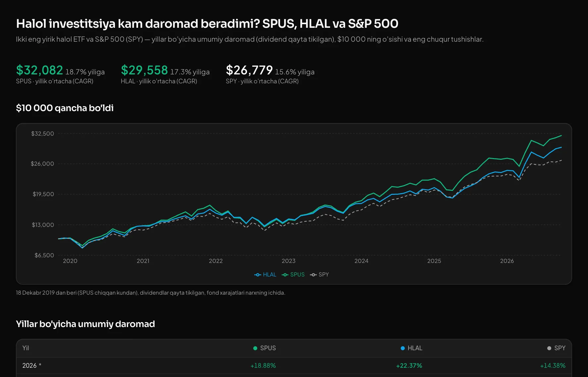The height and width of the screenshot is (377, 588).
Task: Toggle the SPUS series in chart legend
Action: [x=293, y=274]
